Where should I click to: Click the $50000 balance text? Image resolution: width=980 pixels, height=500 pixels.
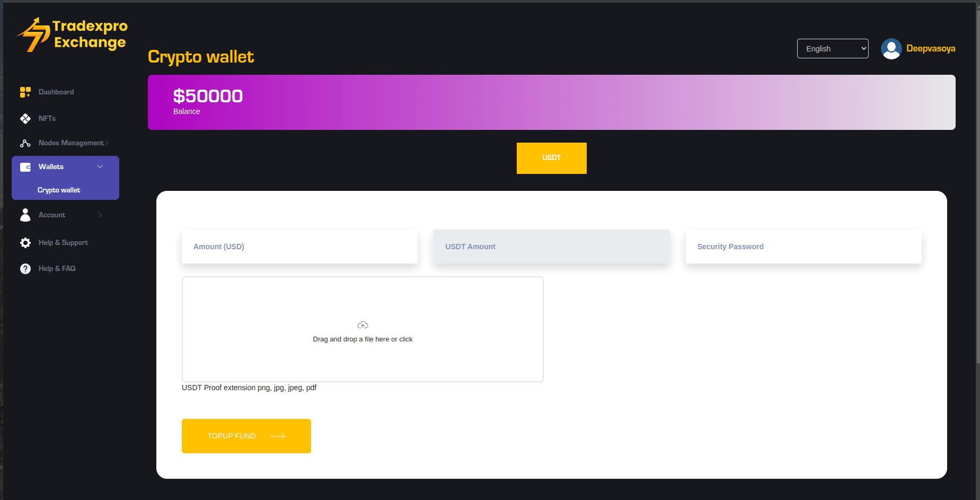(208, 96)
